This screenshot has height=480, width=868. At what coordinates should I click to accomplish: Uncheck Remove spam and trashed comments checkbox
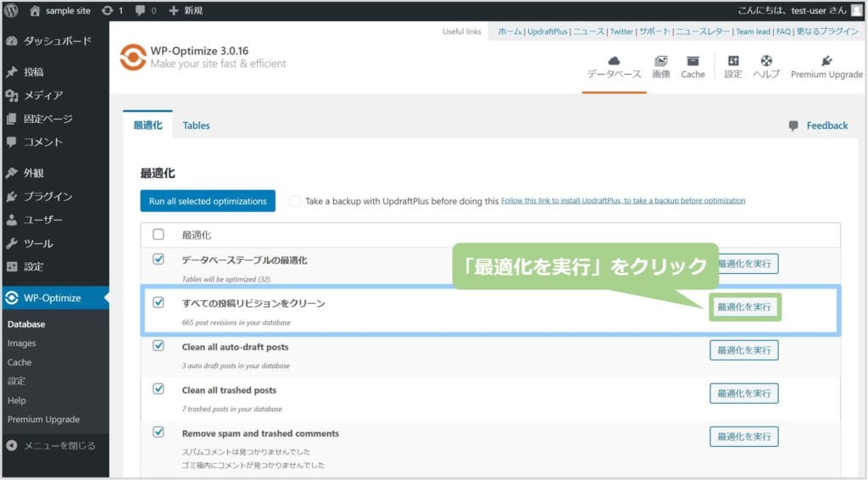[x=159, y=432]
